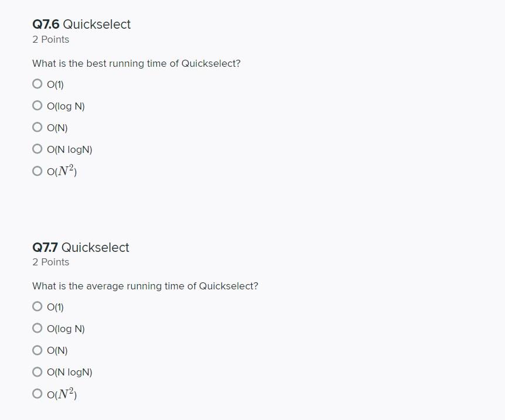Click the O(log N) label in Q7.7
Viewport: 505px width, 420px height.
click(66, 329)
